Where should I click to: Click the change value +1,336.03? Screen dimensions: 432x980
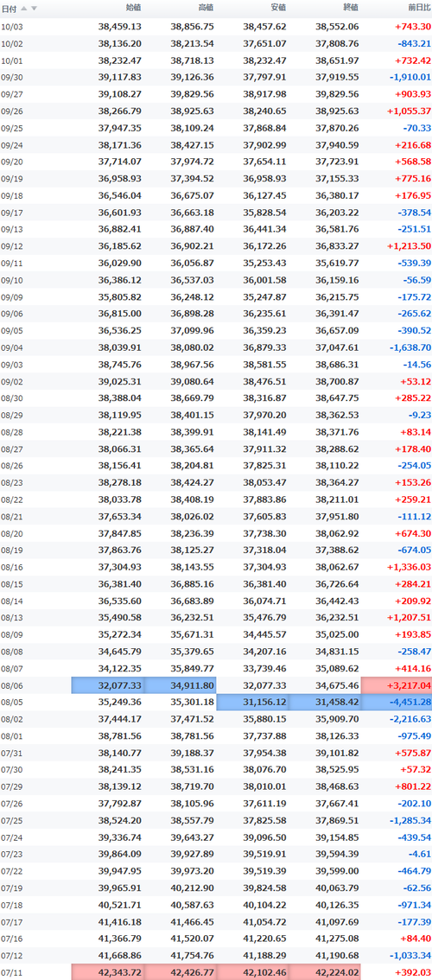[x=410, y=567]
